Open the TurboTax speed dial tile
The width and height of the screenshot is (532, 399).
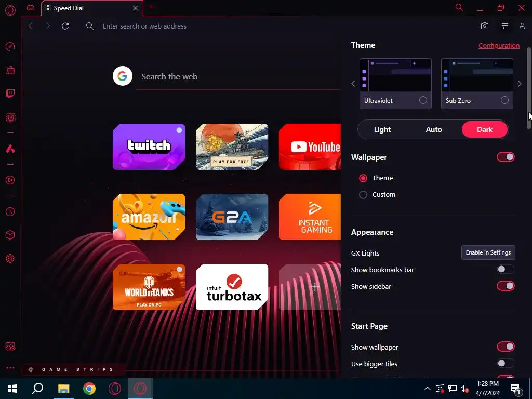pos(232,287)
